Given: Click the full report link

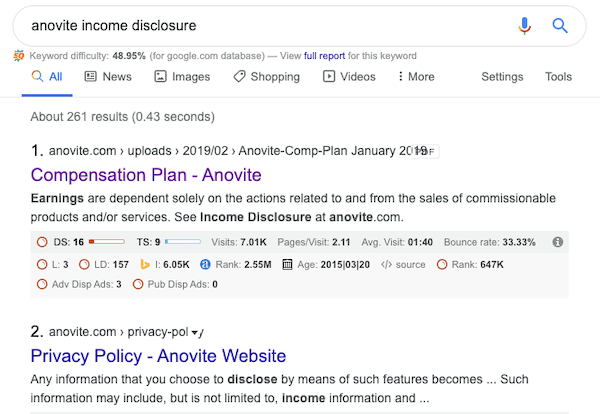Looking at the screenshot, I should click(x=324, y=56).
